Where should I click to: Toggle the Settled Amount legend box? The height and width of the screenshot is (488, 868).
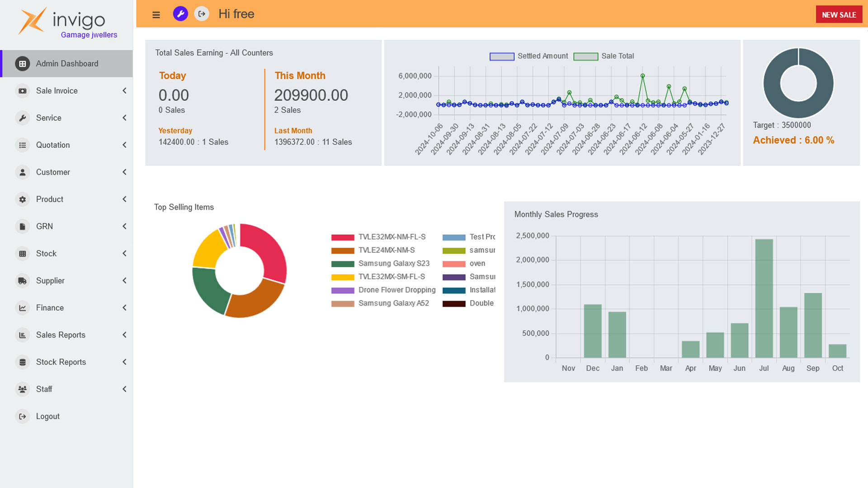(x=502, y=56)
